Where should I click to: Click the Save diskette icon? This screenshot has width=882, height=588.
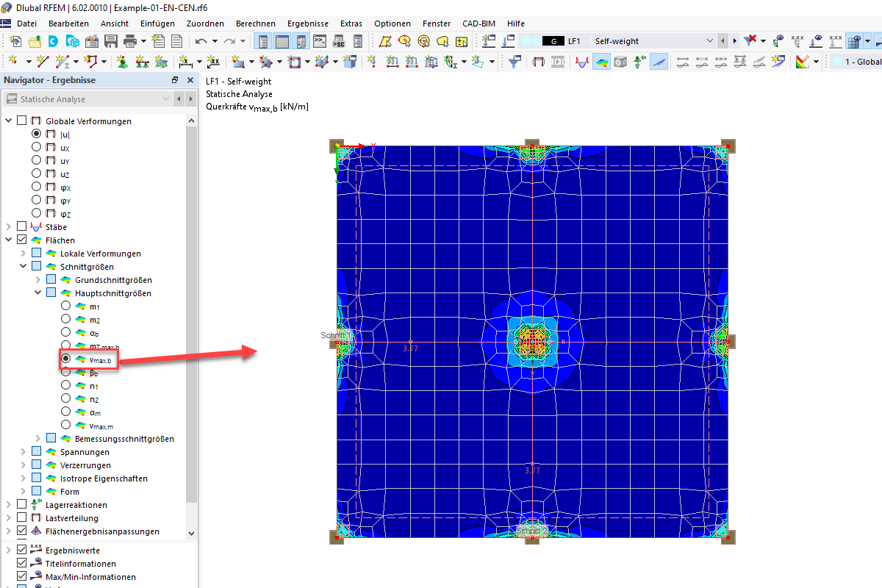(111, 41)
